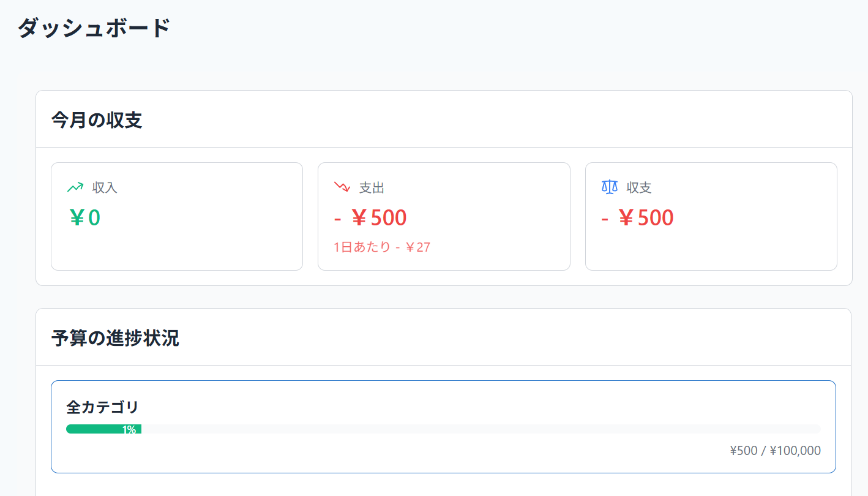Select the 支出 expense card
The image size is (868, 496).
[444, 216]
